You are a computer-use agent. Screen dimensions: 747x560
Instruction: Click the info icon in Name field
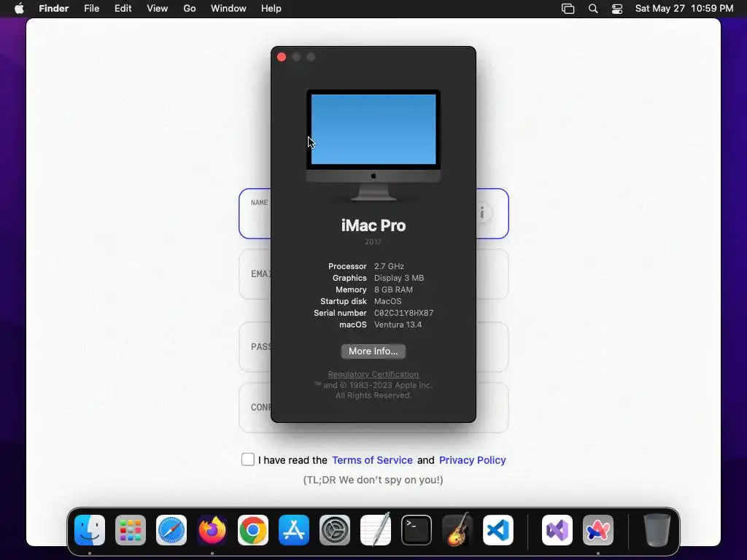pyautogui.click(x=482, y=213)
